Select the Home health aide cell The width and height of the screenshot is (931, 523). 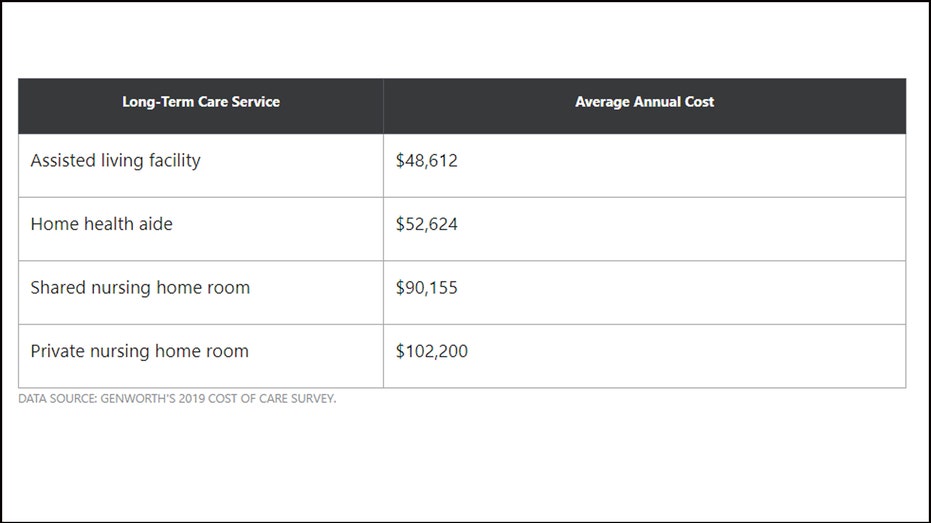tap(201, 229)
